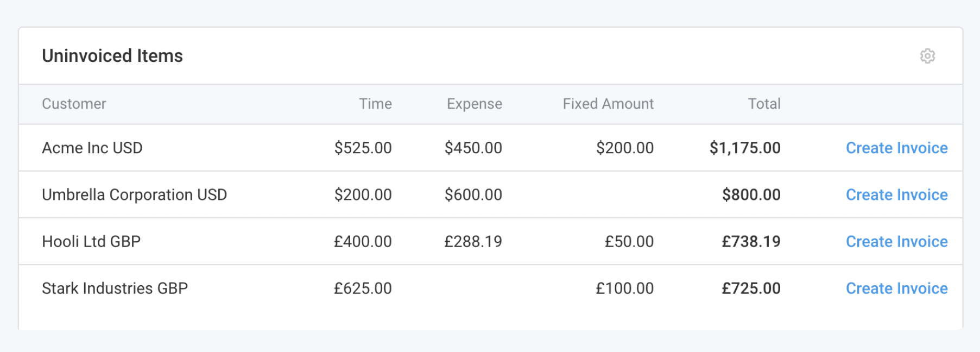
Task: Click the £625.00 time amount for Stark Industries
Action: 362,288
